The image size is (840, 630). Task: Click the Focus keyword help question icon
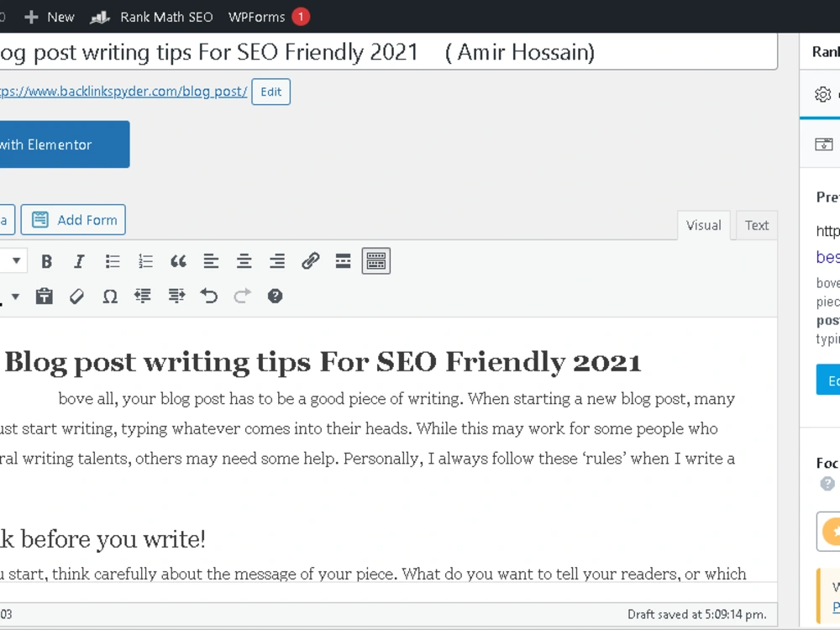pyautogui.click(x=827, y=485)
